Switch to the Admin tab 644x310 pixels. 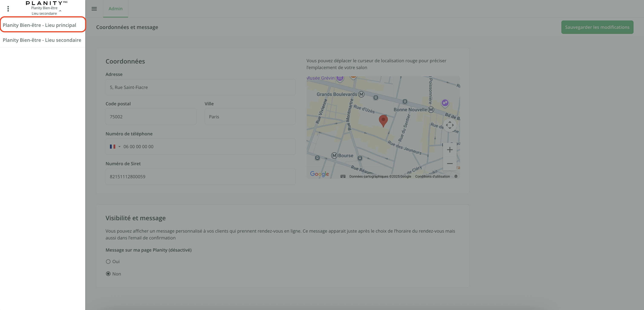point(116,9)
